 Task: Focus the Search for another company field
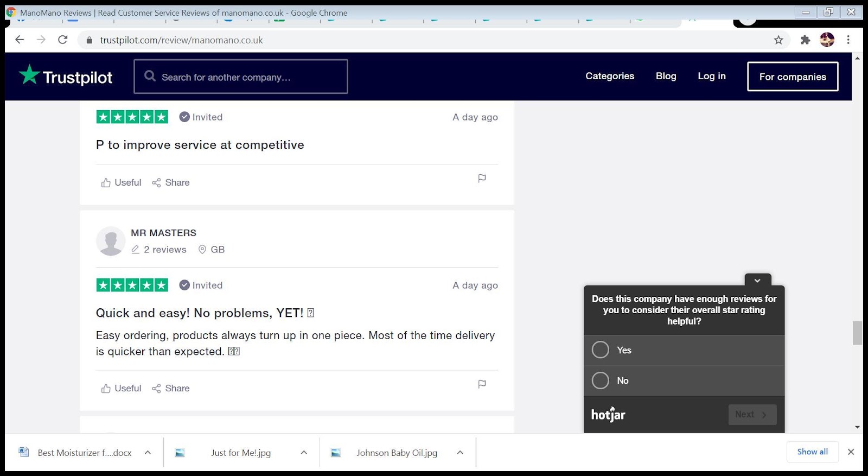tap(241, 77)
